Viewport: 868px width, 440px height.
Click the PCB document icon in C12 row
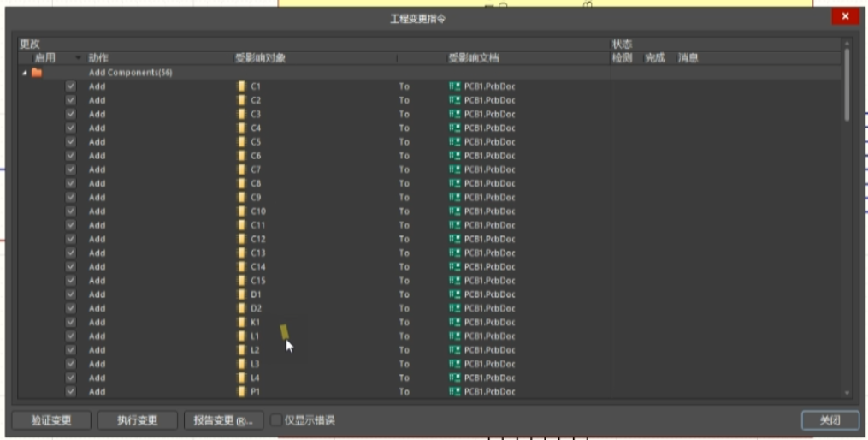click(455, 239)
